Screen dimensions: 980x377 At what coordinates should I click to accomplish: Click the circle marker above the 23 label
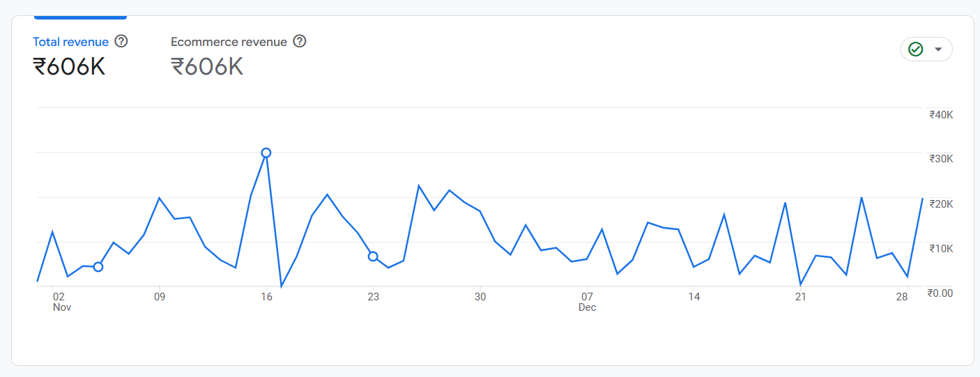[373, 256]
